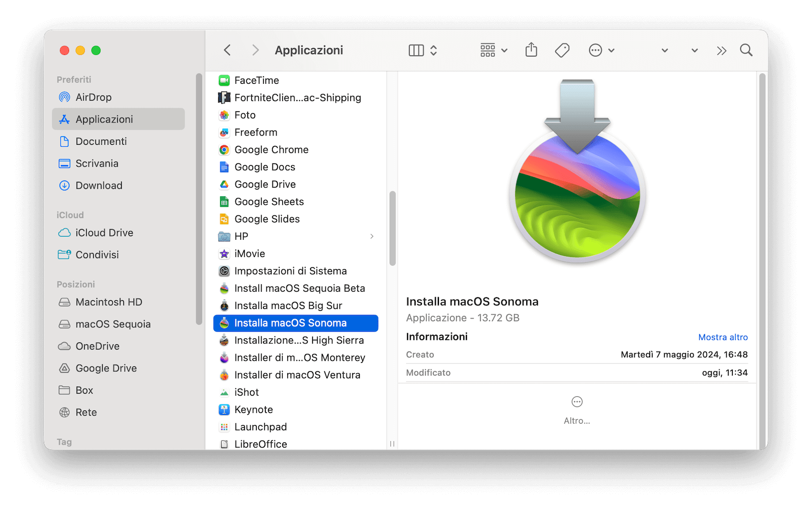Select Google Docs in the list
Screen dimensions: 812x508
click(296, 167)
